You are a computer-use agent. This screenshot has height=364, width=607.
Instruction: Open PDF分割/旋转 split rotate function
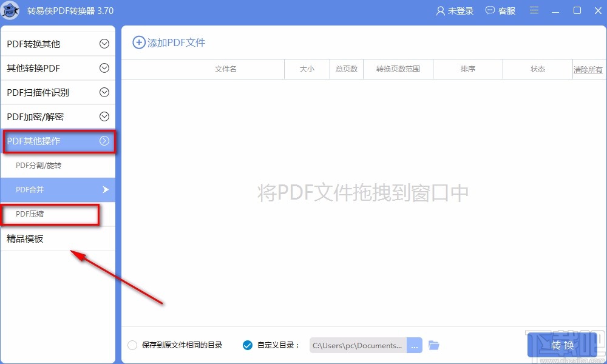pyautogui.click(x=38, y=165)
